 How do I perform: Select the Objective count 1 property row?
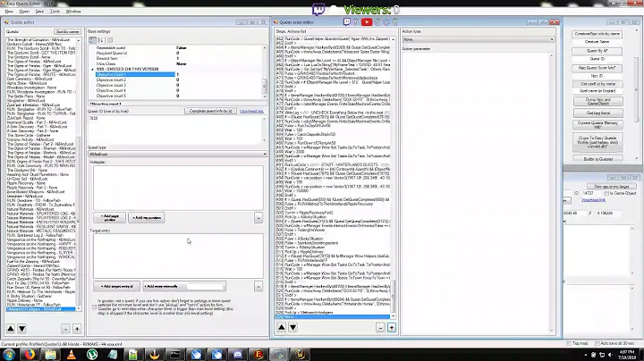point(135,75)
